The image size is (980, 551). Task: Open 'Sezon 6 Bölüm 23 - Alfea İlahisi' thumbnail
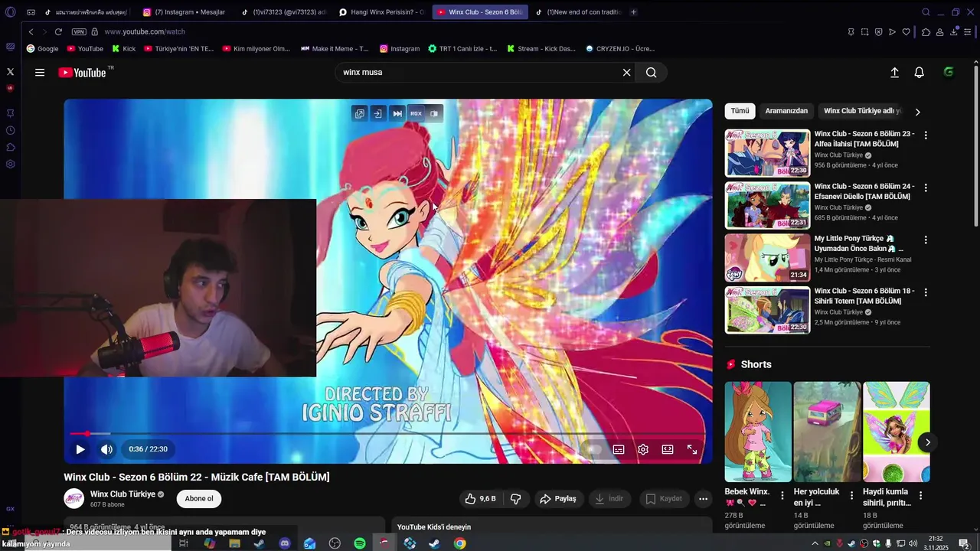pos(767,153)
